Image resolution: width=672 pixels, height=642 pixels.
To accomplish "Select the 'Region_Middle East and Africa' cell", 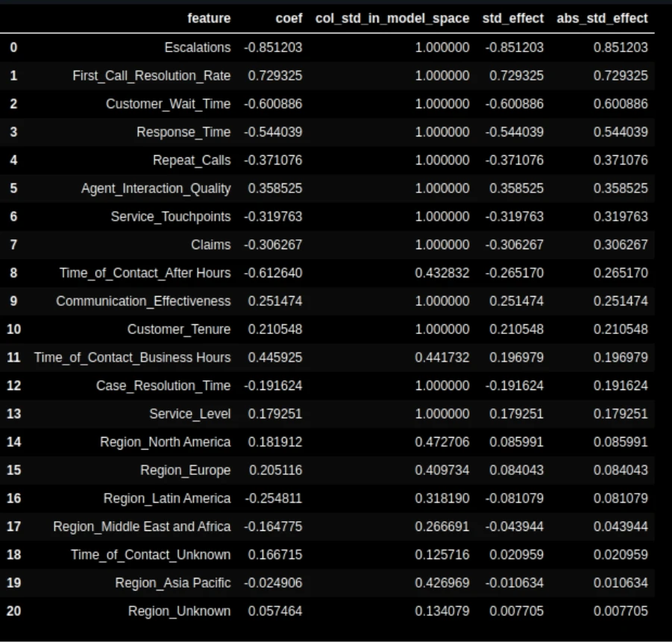I will (x=142, y=526).
